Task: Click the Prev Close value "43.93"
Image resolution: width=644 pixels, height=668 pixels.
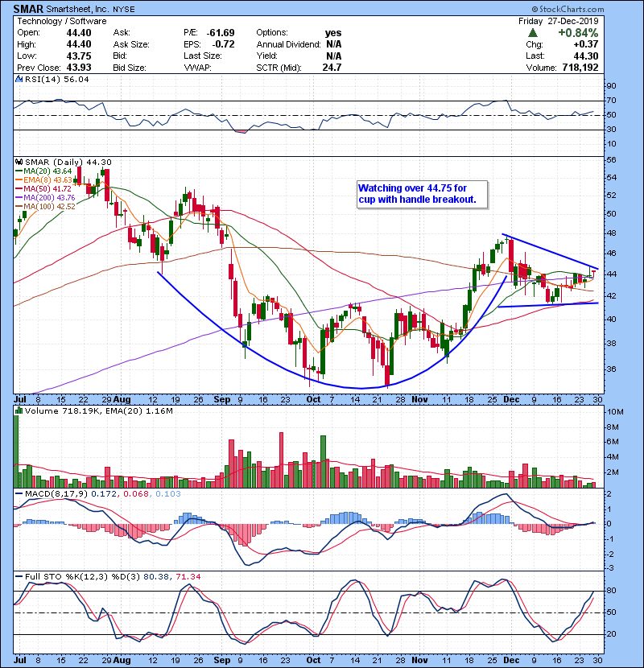Action: point(79,68)
